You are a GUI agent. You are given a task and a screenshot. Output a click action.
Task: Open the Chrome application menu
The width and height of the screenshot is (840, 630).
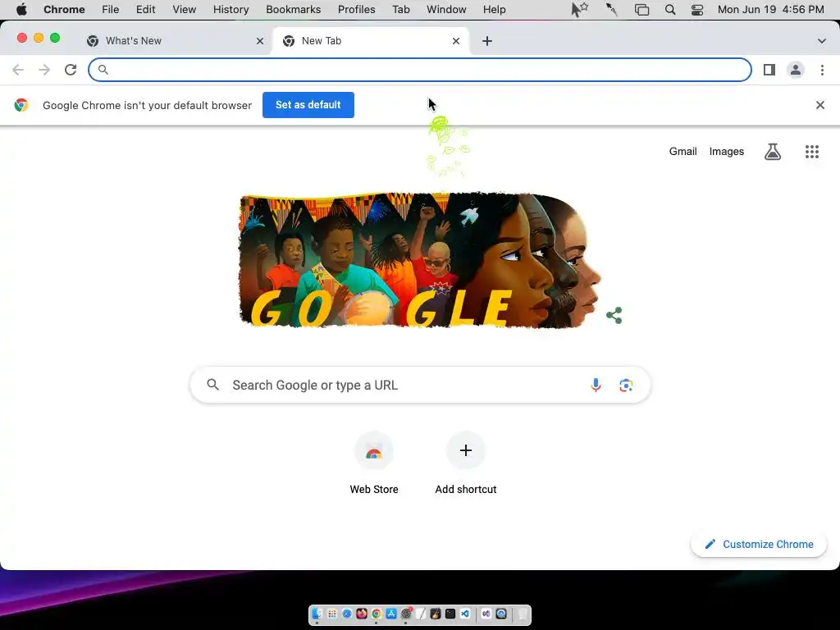tap(64, 10)
